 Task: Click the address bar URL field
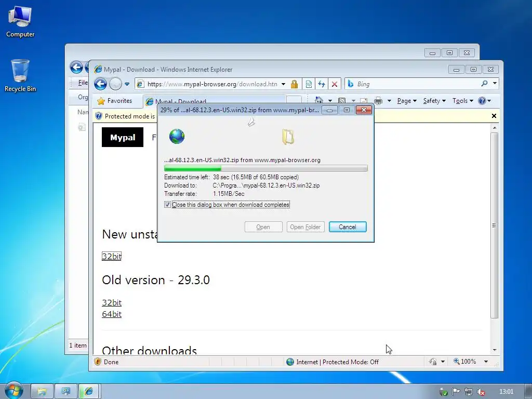tap(211, 84)
